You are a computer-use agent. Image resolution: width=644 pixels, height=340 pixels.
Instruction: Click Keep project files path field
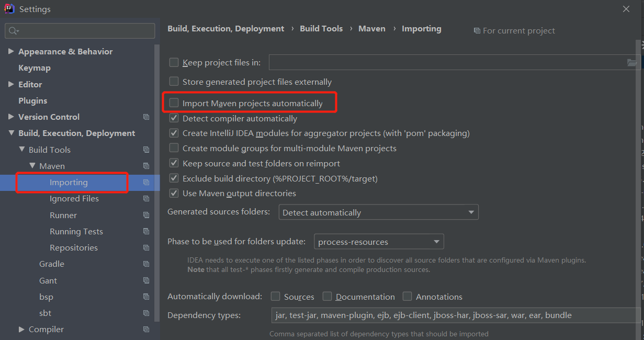click(x=454, y=63)
